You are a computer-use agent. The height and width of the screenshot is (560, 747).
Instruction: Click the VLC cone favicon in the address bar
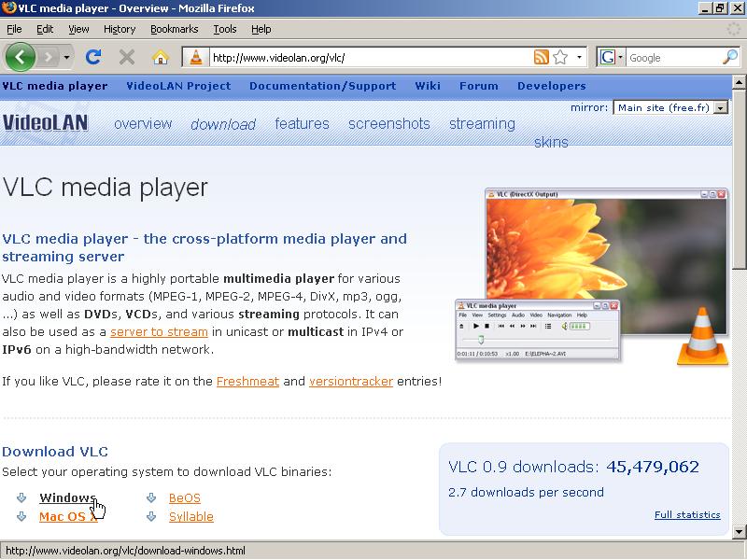coord(196,57)
